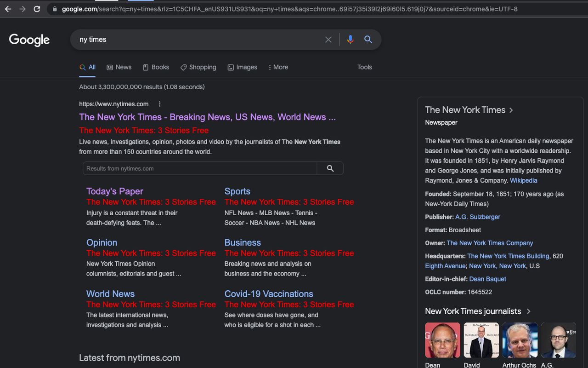Open the Dean journalist photo thumbnail
The height and width of the screenshot is (368, 588).
[x=442, y=340]
